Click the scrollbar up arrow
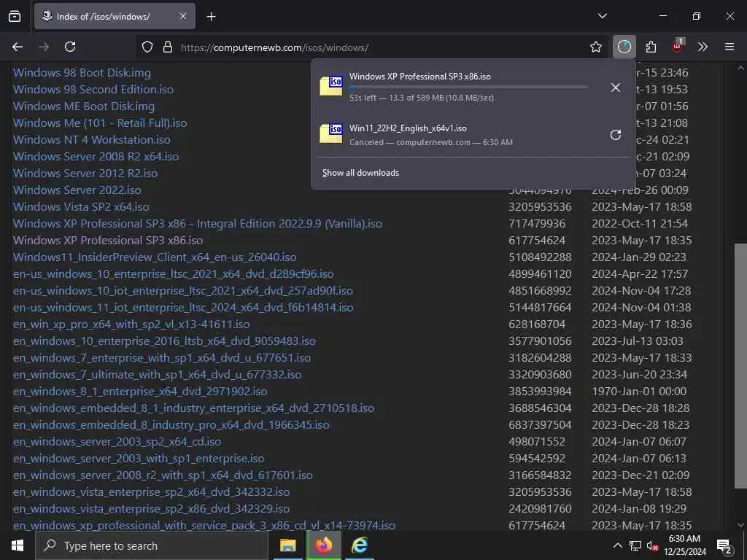Screen dimensions: 747x560 740,68
